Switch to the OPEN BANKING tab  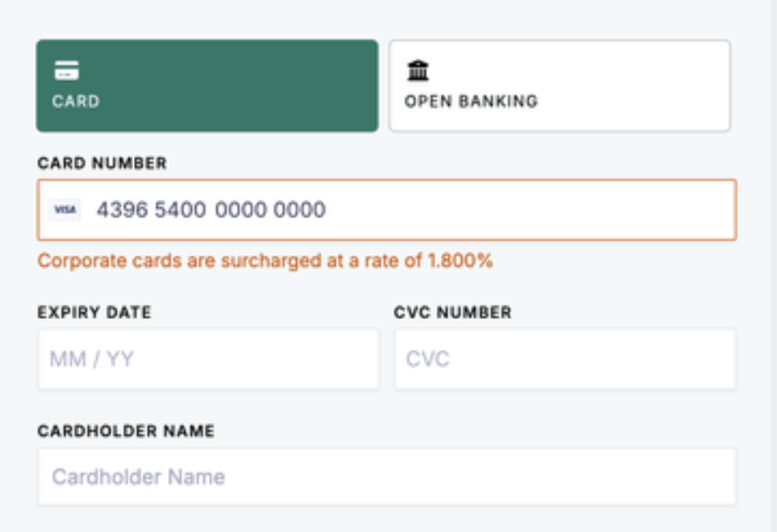click(559, 86)
